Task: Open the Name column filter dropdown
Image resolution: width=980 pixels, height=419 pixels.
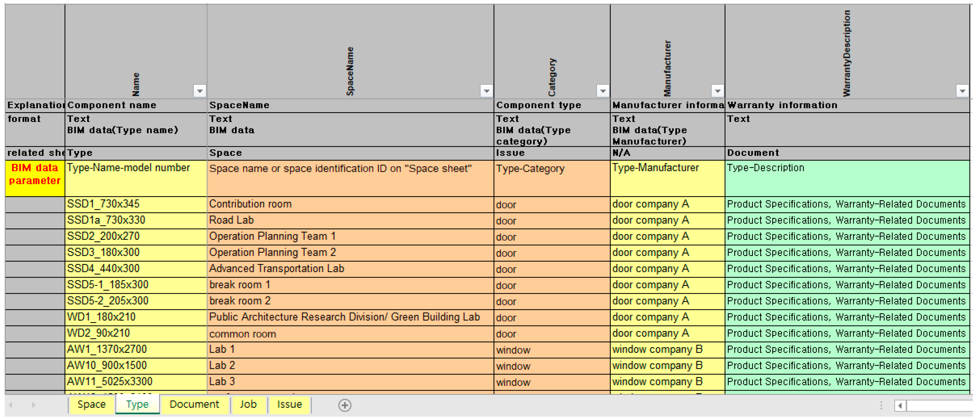Action: tap(199, 91)
